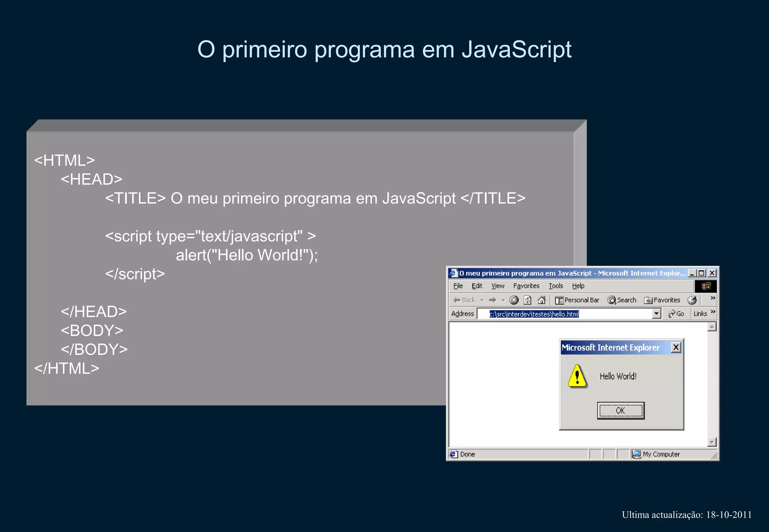Click the 'Hello World!' alert message text
Screen dimensions: 769x532
pos(618,376)
